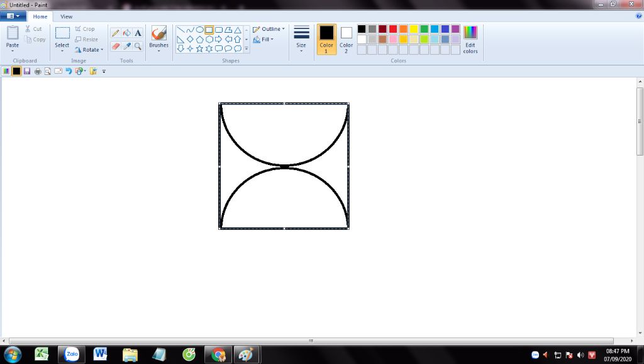Select the Magnifier tool

[138, 46]
